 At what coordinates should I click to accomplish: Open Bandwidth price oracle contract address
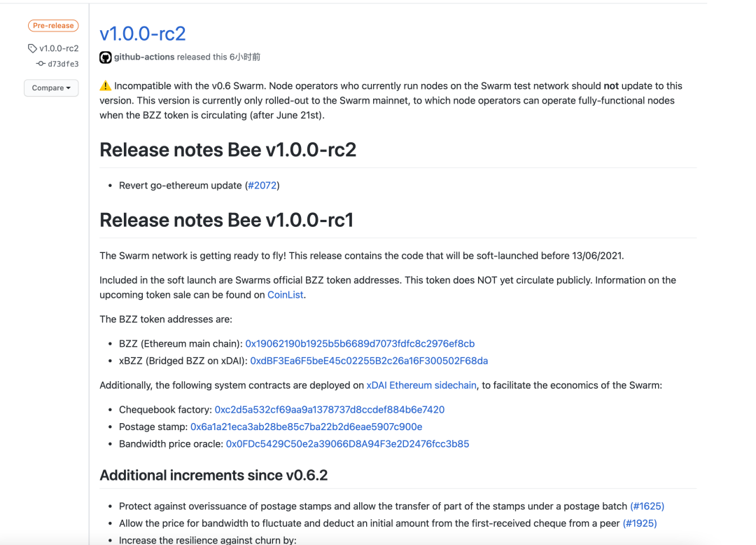tap(347, 443)
